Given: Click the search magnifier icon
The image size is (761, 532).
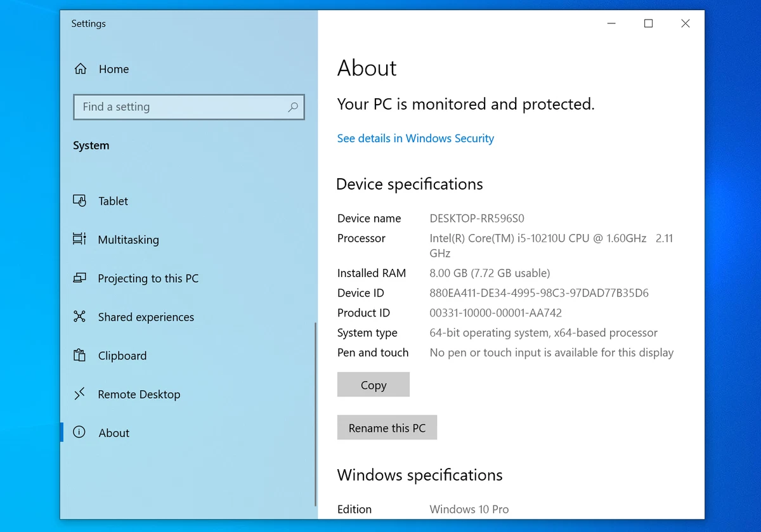Looking at the screenshot, I should [292, 107].
